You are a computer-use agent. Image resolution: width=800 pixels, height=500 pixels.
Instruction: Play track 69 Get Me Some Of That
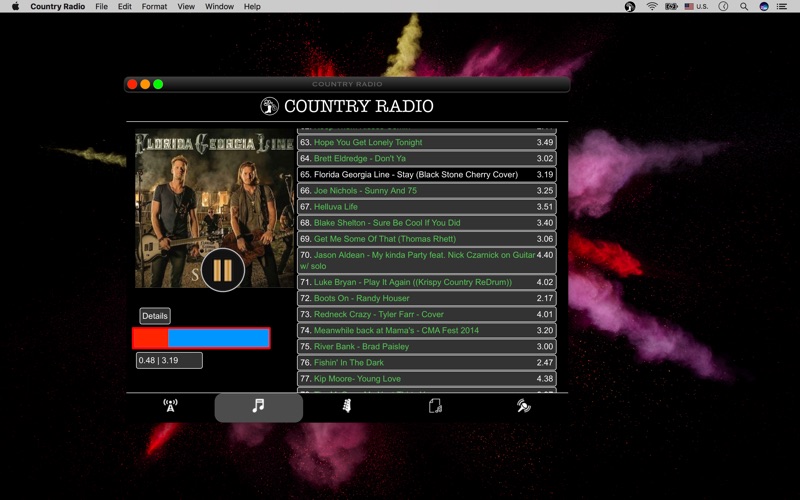427,239
